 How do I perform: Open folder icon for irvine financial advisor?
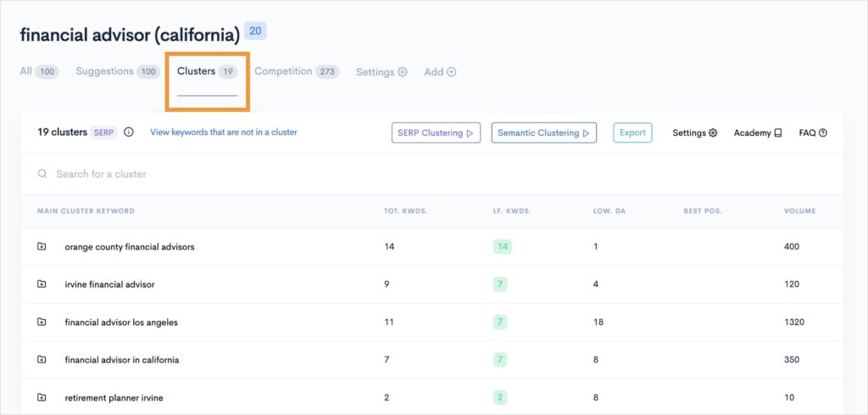(42, 284)
